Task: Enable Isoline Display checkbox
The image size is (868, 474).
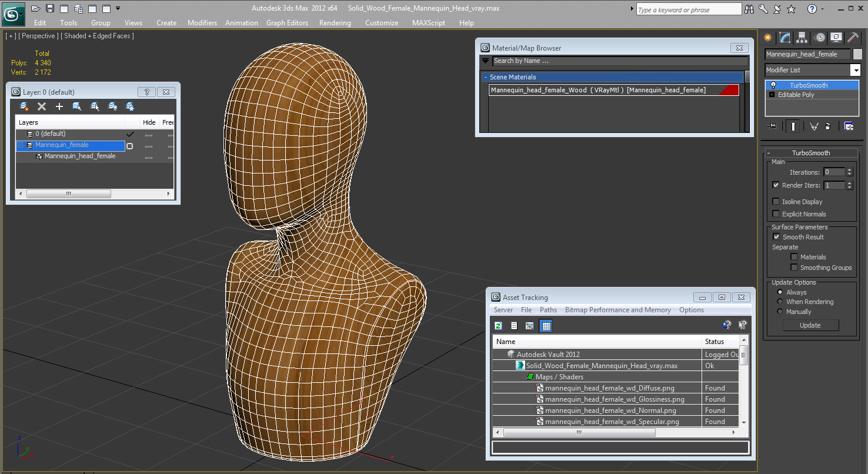Action: point(776,202)
